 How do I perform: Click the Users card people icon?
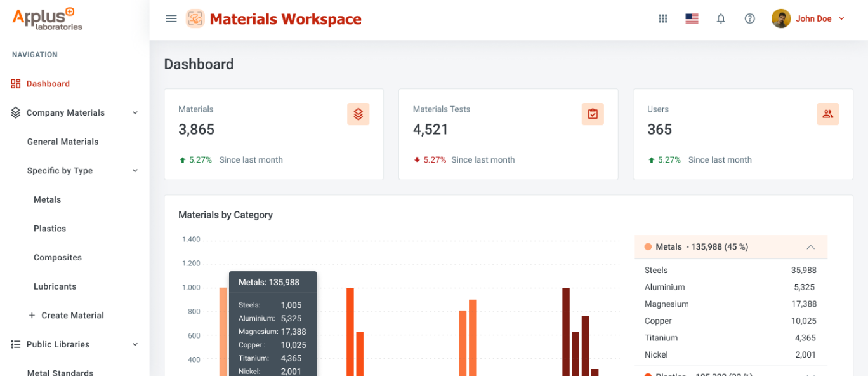pyautogui.click(x=827, y=114)
